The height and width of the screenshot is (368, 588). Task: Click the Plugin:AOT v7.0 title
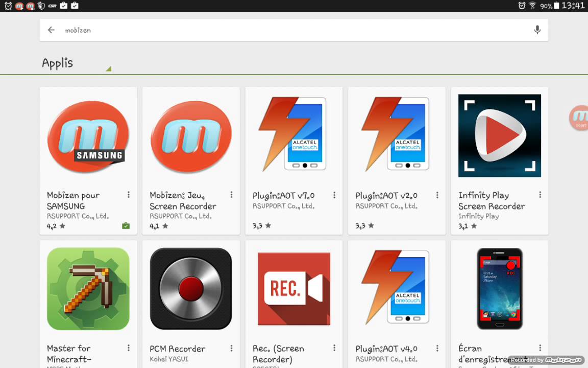[x=283, y=196]
